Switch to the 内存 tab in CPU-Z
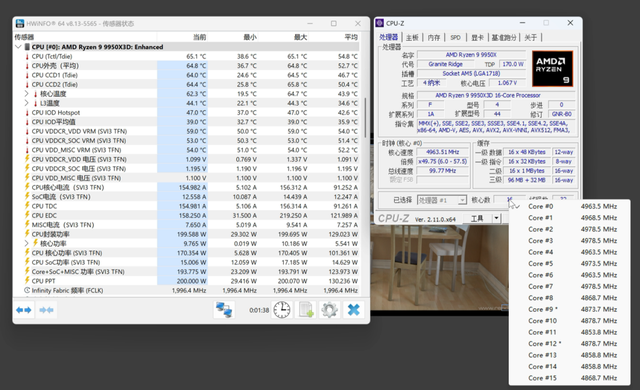The height and width of the screenshot is (390, 640). [434, 38]
